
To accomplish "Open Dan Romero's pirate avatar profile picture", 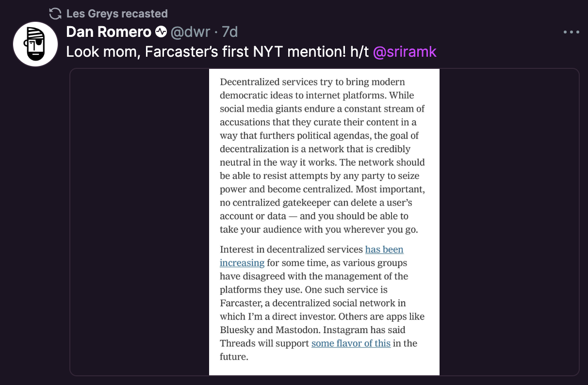I will [35, 44].
